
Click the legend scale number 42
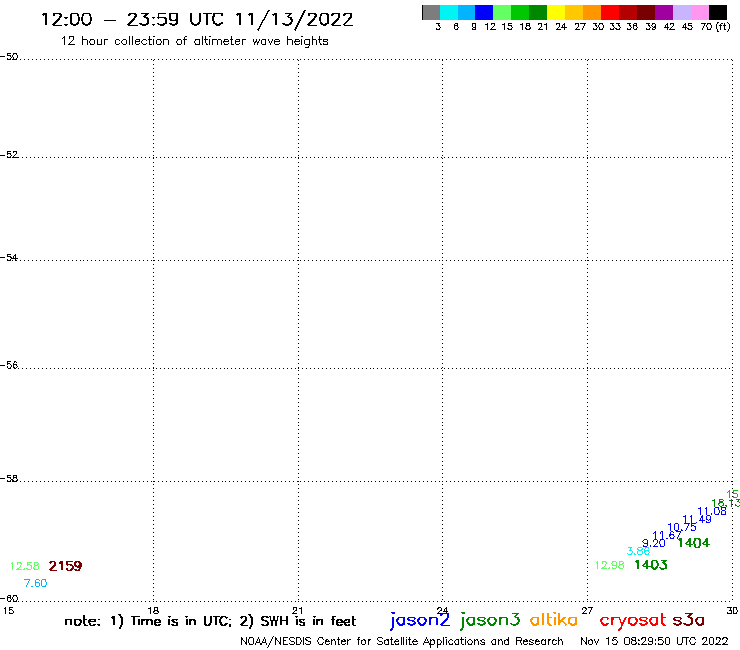[x=669, y=27]
